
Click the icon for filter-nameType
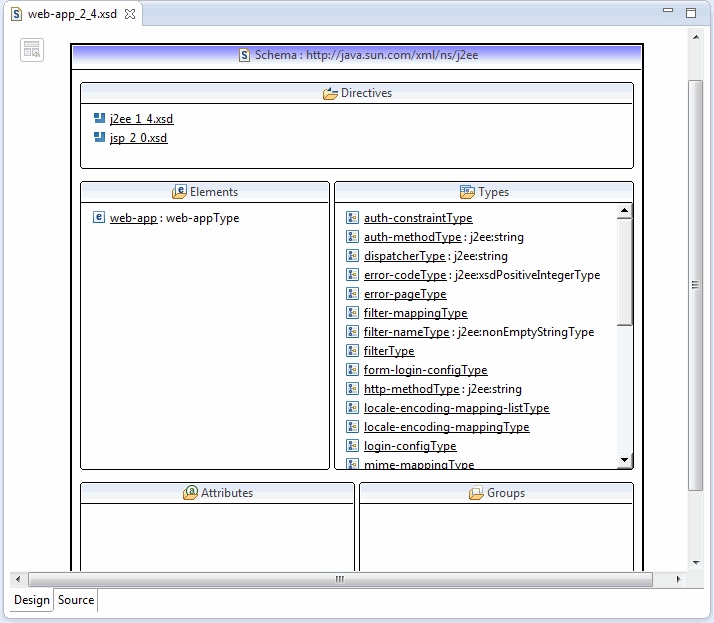point(352,332)
